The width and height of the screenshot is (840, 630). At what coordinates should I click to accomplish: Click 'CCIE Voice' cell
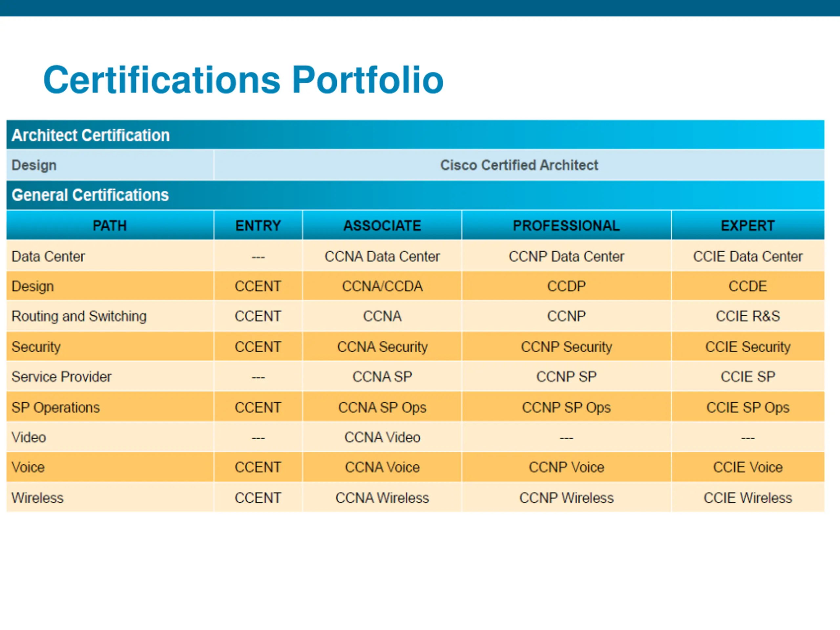pos(748,467)
